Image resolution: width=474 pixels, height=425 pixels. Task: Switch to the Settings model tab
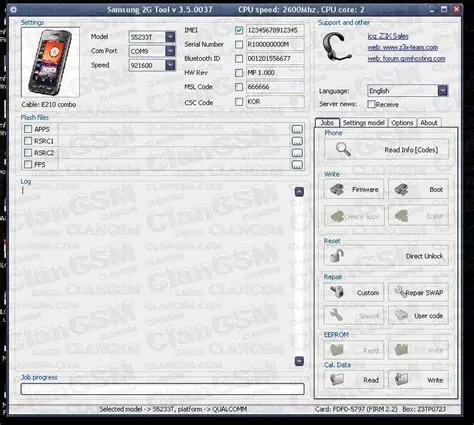click(x=364, y=123)
